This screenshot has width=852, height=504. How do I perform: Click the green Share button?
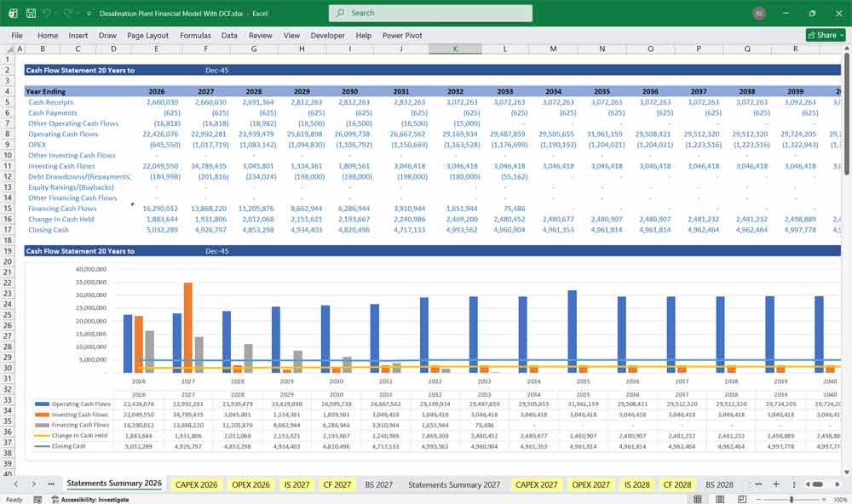tap(821, 34)
